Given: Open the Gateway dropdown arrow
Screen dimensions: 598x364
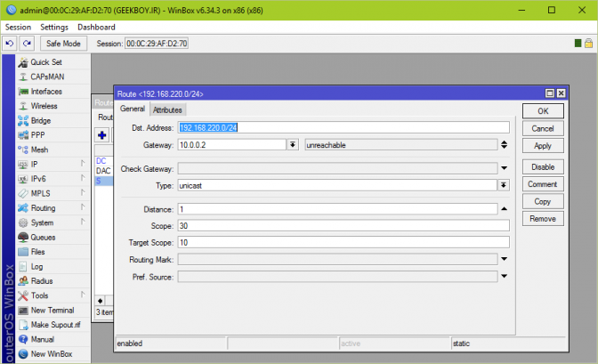Looking at the screenshot, I should pos(293,144).
